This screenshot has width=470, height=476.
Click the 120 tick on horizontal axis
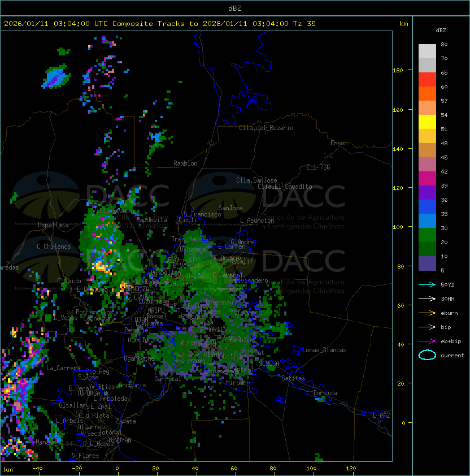click(x=351, y=469)
